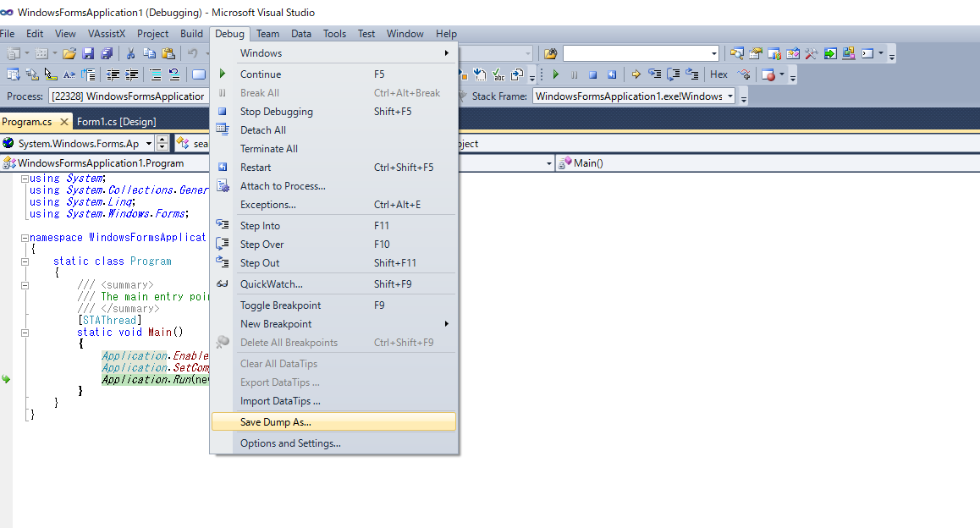Open the Toolbox hammer-and-wrench icon
980x528 pixels.
pyautogui.click(x=812, y=54)
